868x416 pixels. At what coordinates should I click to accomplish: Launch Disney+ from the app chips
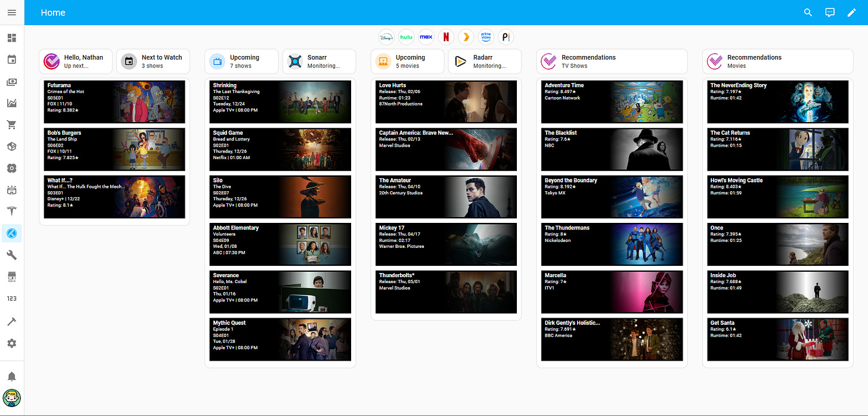pyautogui.click(x=386, y=37)
